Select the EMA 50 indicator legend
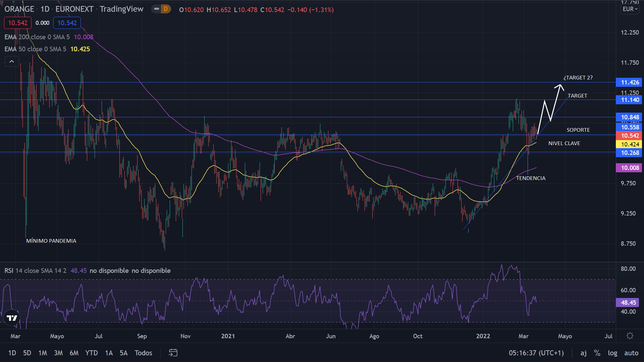This screenshot has height=362, width=644. (47, 49)
